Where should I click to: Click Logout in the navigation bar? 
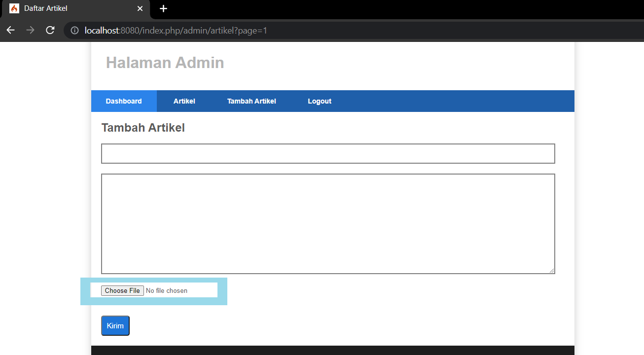coord(319,101)
